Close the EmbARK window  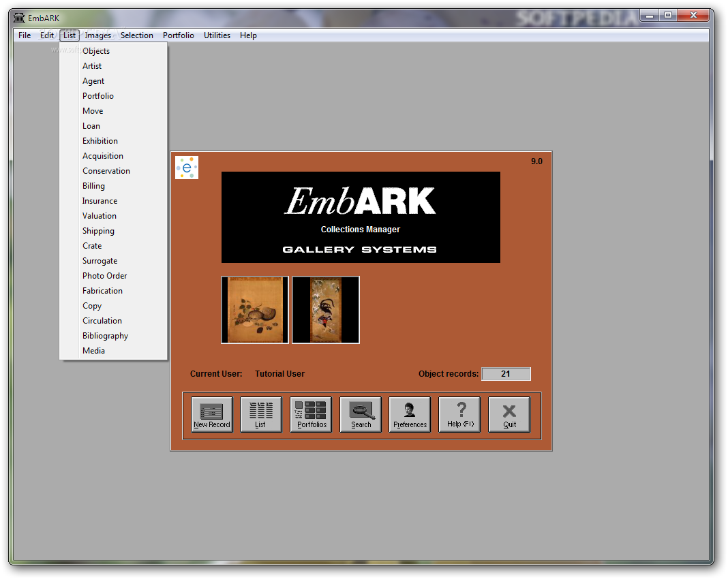(x=694, y=16)
